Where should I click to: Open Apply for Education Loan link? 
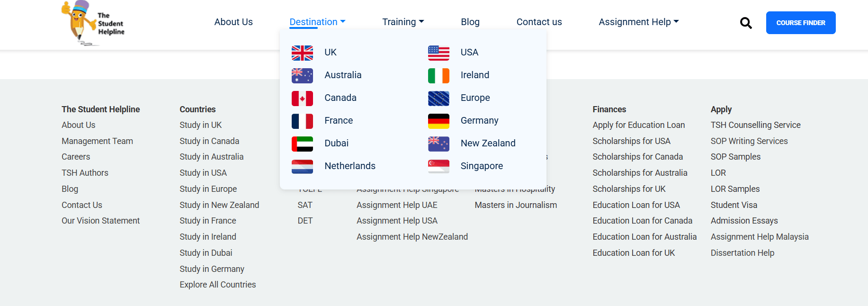pos(638,125)
